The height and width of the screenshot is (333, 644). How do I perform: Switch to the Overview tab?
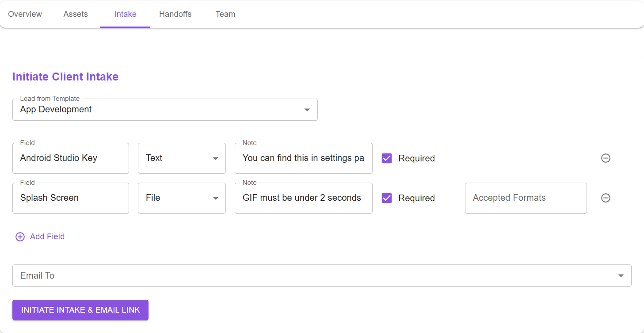[x=25, y=14]
